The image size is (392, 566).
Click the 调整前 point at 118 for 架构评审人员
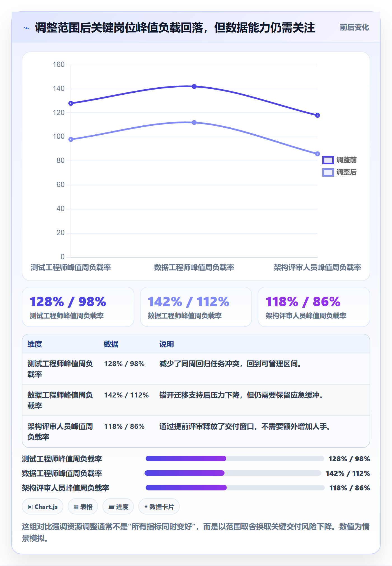(x=317, y=115)
